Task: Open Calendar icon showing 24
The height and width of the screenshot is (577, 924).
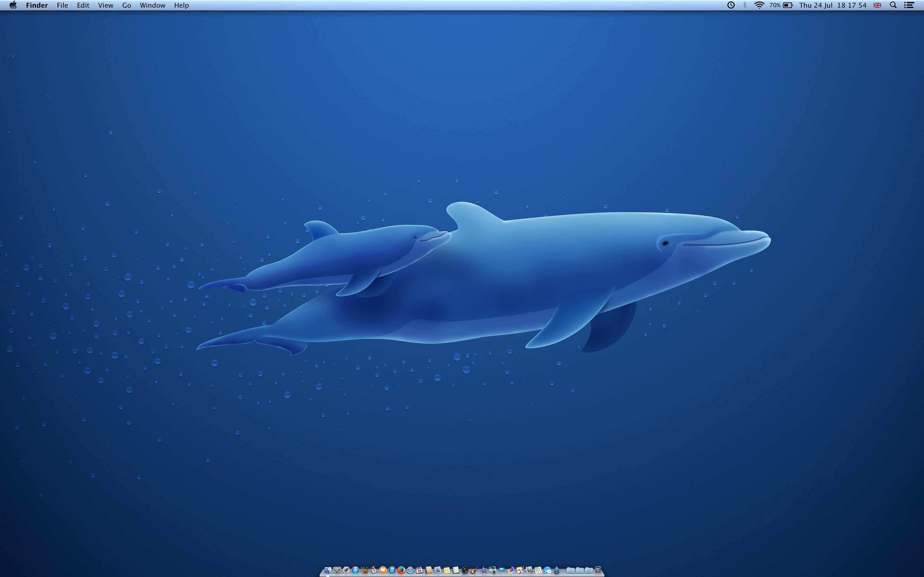Action: (x=420, y=570)
